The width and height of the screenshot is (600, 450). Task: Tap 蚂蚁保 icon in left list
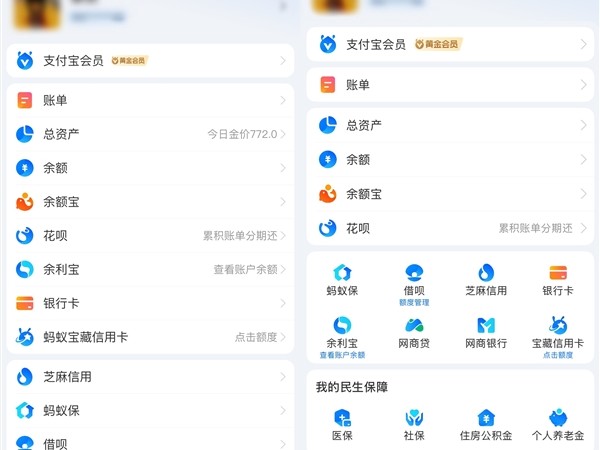coord(25,410)
